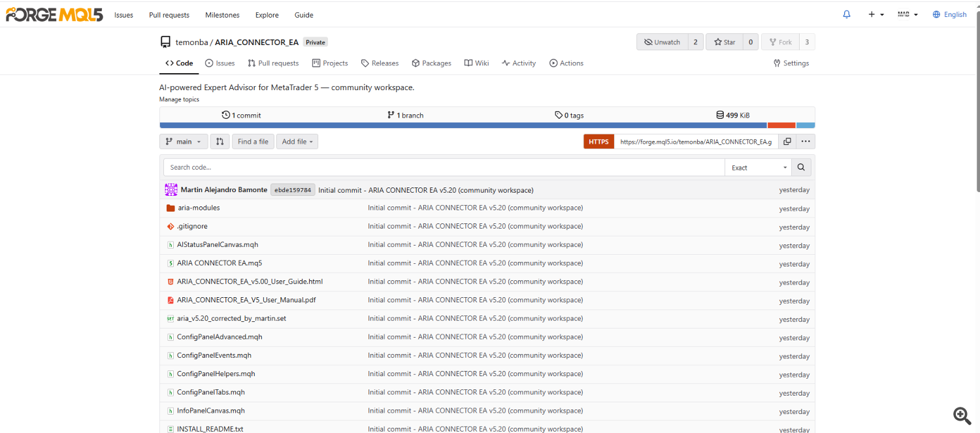The height and width of the screenshot is (433, 980).
Task: Click the Manage topics link
Action: tap(179, 99)
